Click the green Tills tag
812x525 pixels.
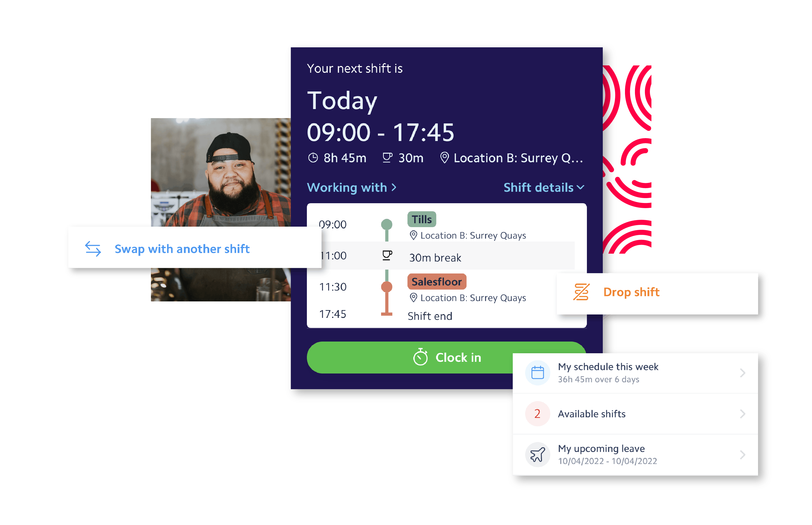pyautogui.click(x=422, y=219)
